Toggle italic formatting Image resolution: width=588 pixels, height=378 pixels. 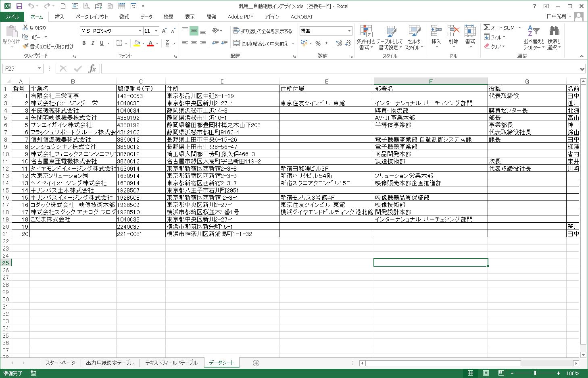(93, 43)
